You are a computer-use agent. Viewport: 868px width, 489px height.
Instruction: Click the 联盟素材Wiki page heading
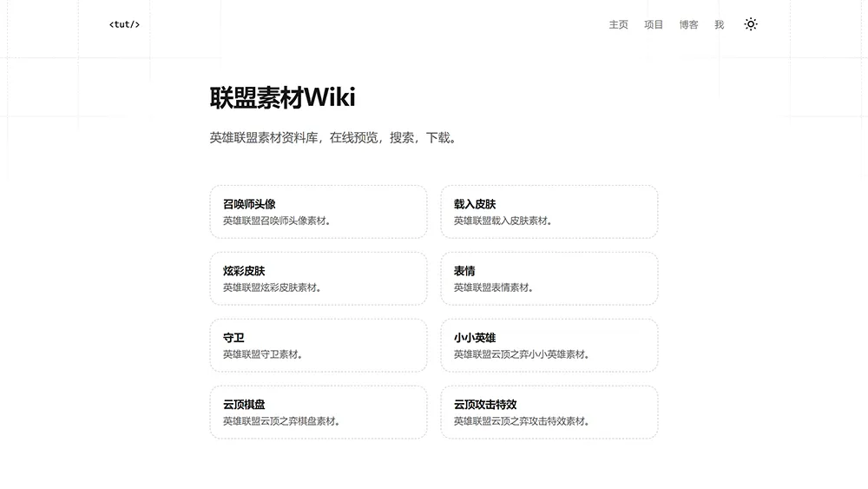pyautogui.click(x=282, y=98)
